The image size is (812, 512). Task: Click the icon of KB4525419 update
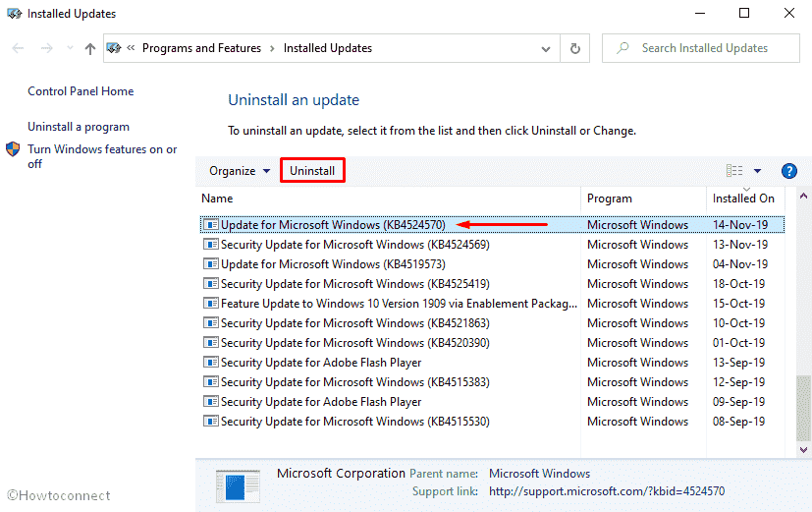211,284
